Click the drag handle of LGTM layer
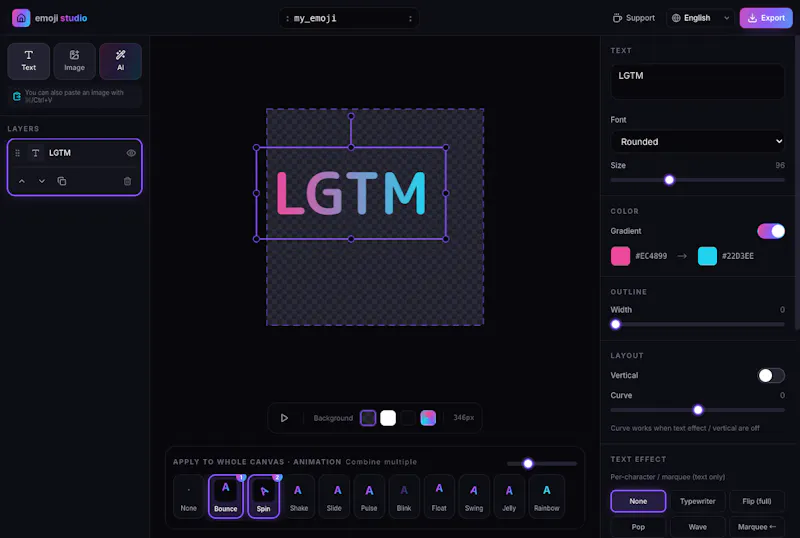 click(17, 153)
